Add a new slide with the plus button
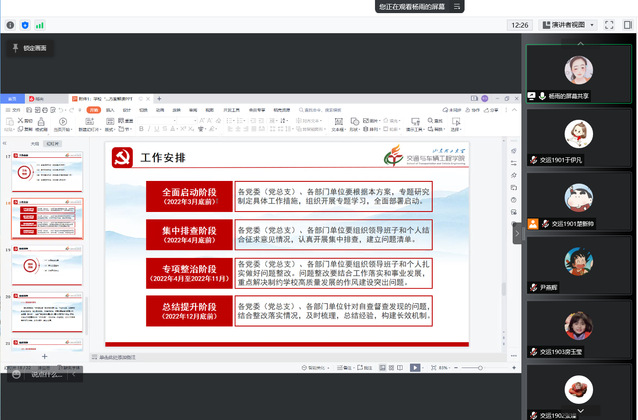Screen dimensions: 638x420 pos(44,356)
